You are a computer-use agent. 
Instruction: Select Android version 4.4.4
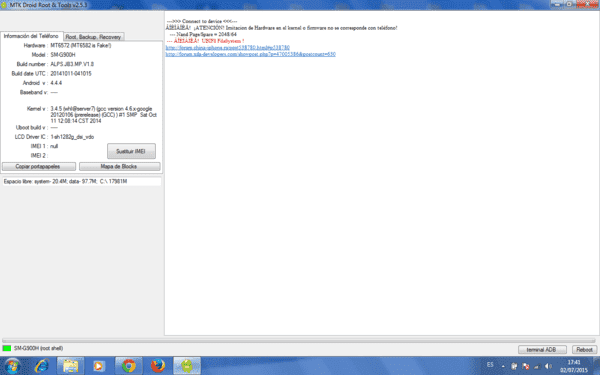click(x=56, y=83)
